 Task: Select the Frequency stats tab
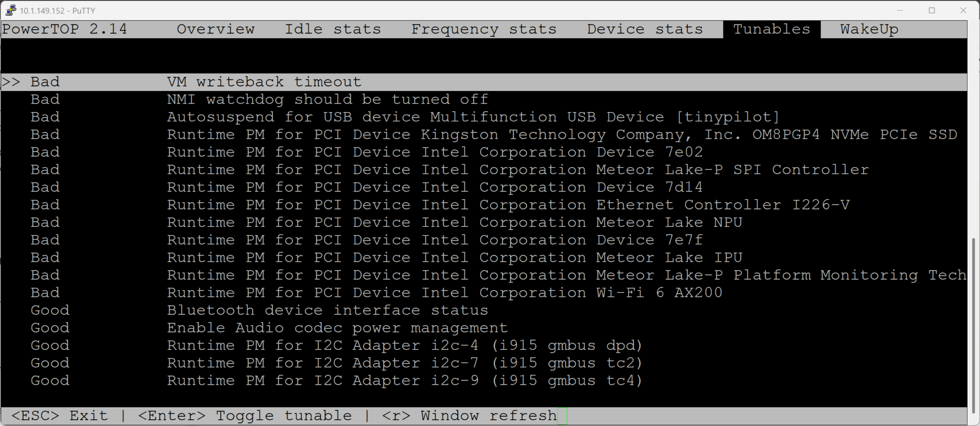484,29
